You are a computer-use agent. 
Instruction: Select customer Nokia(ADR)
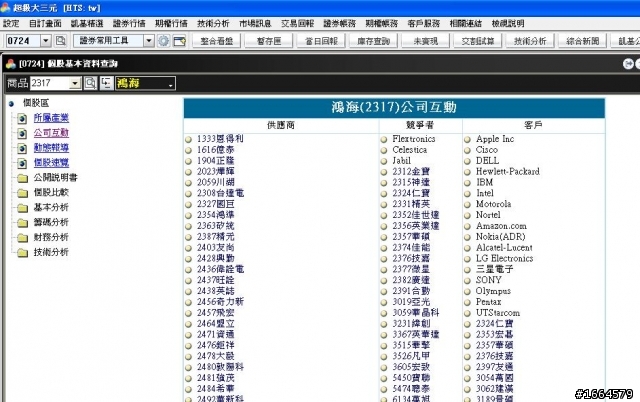[500, 237]
